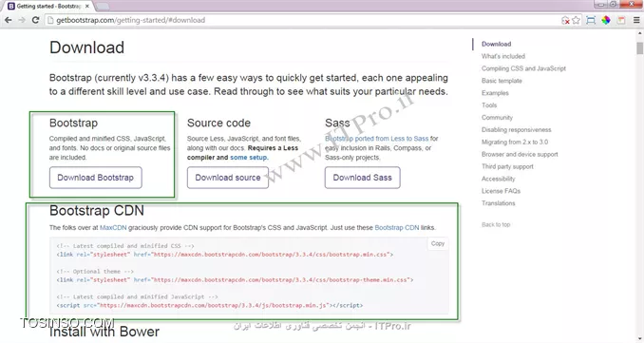644x343 pixels.
Task: Click the orange extension icon in toolbar
Action: pos(621,20)
